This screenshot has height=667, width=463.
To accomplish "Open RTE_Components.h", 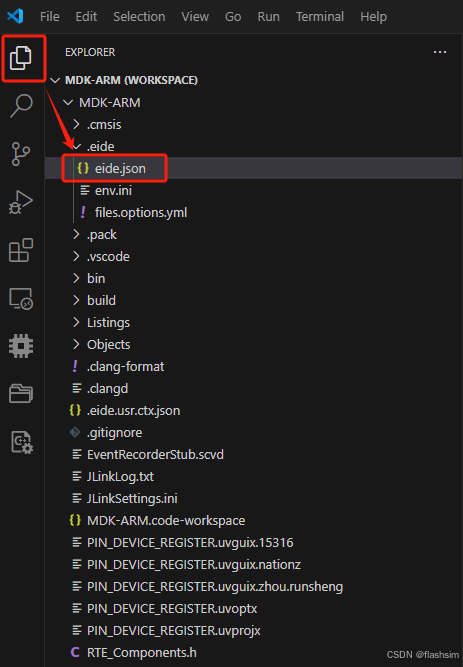I will point(253,653).
